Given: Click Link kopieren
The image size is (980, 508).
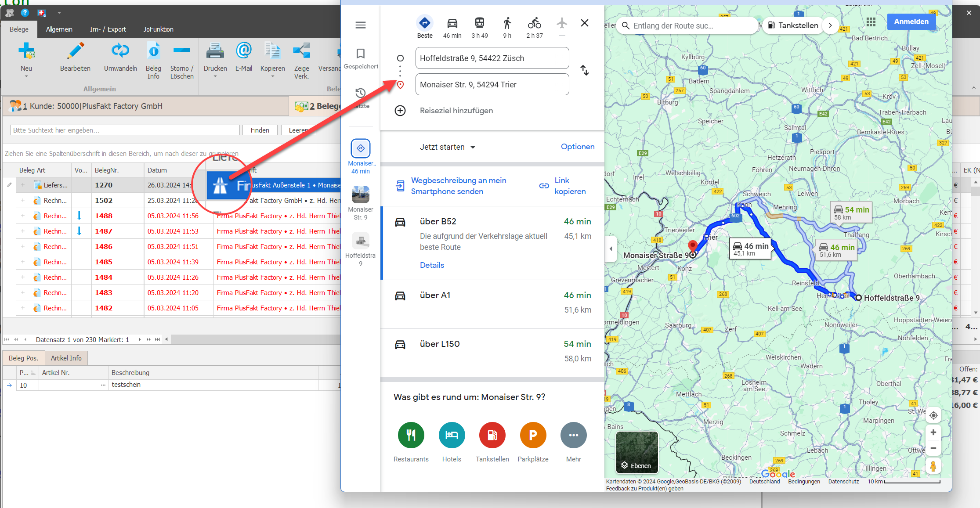Looking at the screenshot, I should tap(563, 186).
